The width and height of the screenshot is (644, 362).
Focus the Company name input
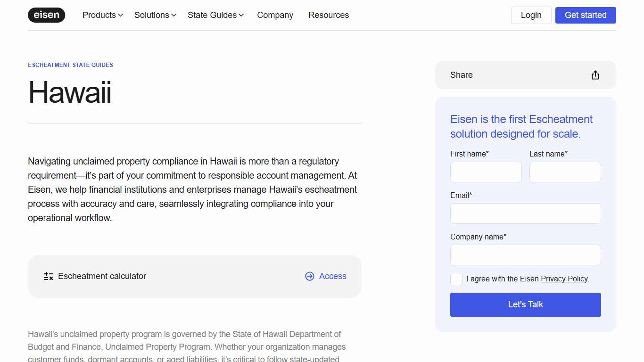click(525, 255)
